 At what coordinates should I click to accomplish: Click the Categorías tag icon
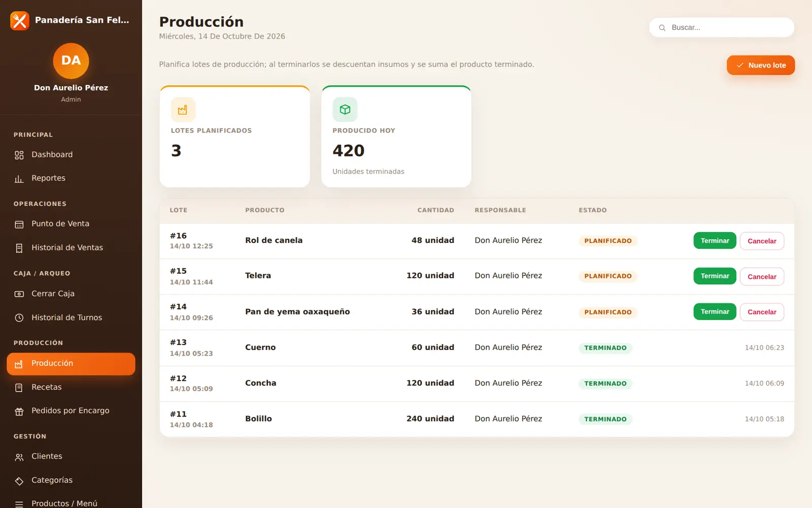tap(19, 481)
